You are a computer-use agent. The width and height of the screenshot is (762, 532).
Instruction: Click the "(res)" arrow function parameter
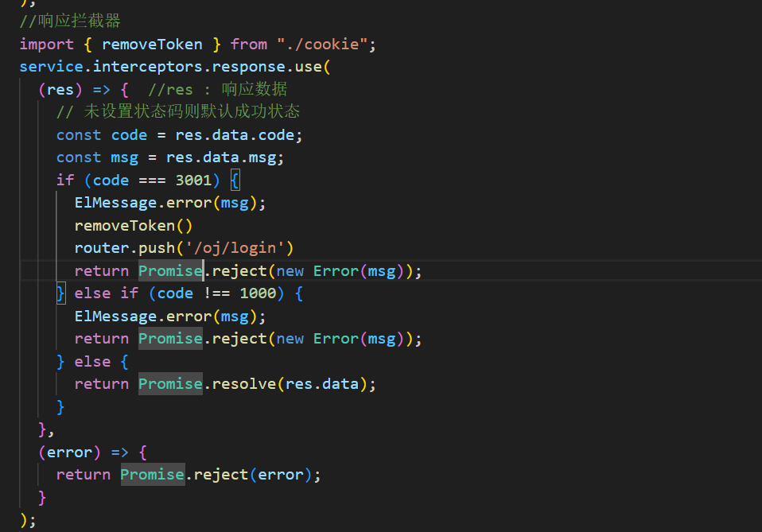click(x=60, y=90)
